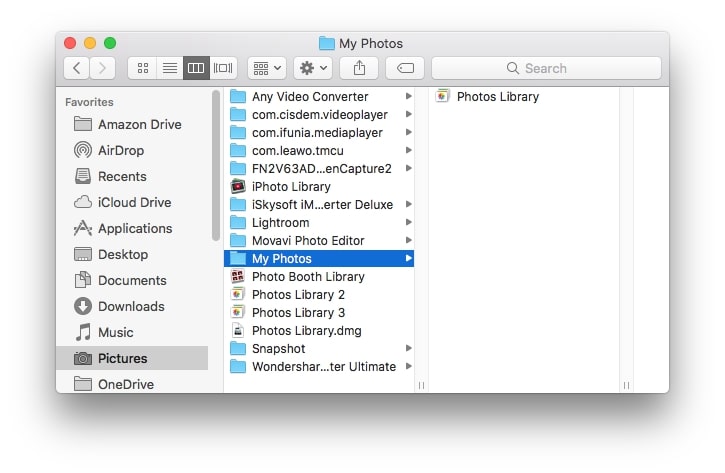Switch to cover flow view
Screen dimensions: 725x473
pyautogui.click(x=223, y=68)
